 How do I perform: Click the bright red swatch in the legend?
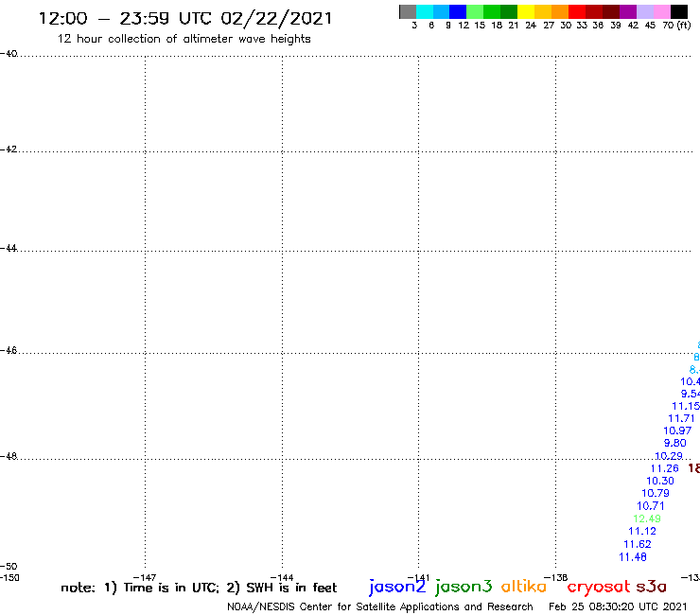tap(577, 11)
